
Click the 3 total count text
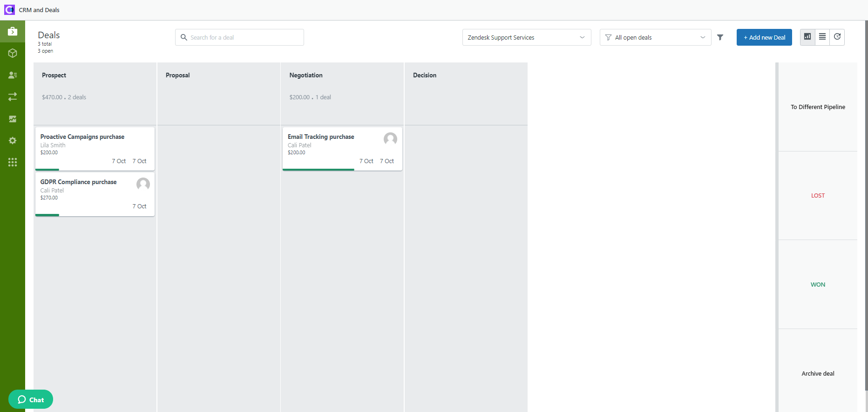coord(45,44)
